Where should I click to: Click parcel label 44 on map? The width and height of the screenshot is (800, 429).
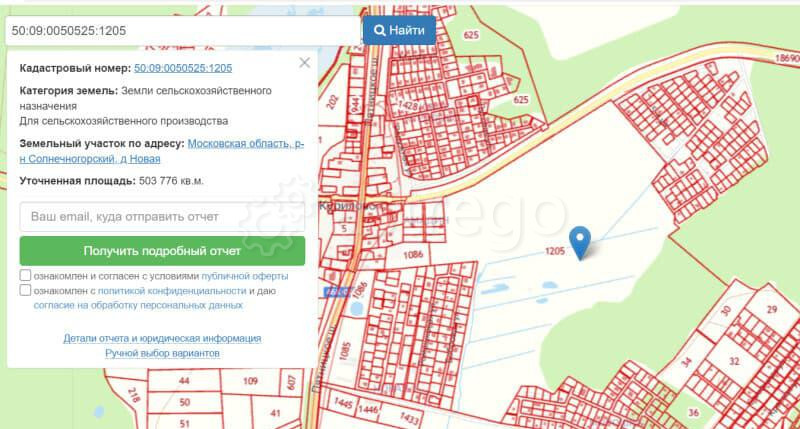pyautogui.click(x=184, y=381)
